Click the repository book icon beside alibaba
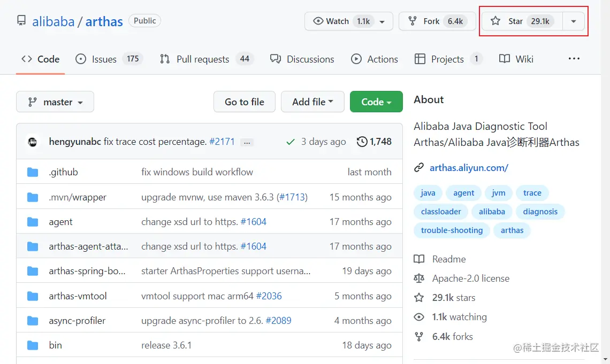The image size is (610, 364). pos(21,20)
